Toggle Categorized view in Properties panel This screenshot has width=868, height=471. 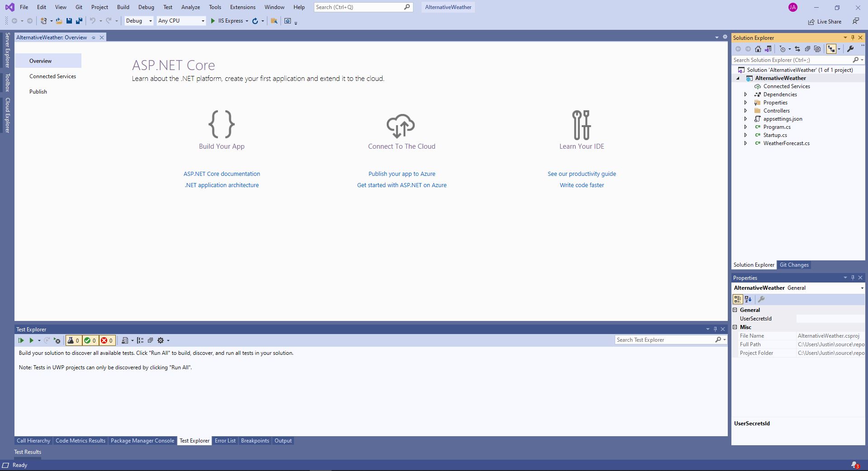click(738, 299)
